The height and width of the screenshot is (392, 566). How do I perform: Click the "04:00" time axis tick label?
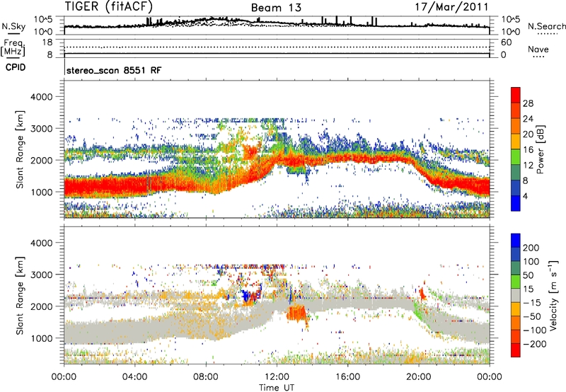click(x=134, y=377)
